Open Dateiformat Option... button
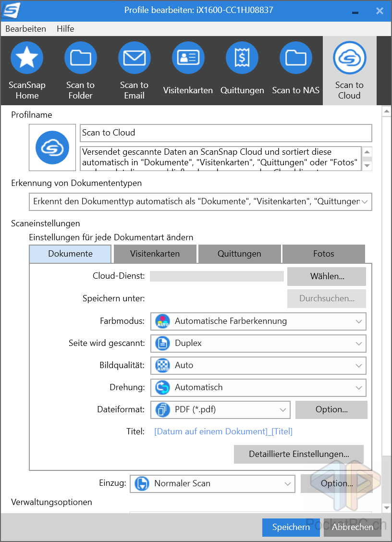392x542 pixels. (x=331, y=409)
